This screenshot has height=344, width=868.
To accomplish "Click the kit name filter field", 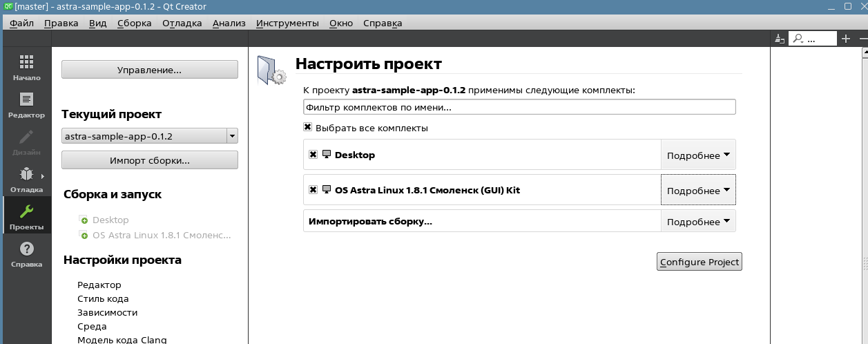I will pyautogui.click(x=519, y=108).
